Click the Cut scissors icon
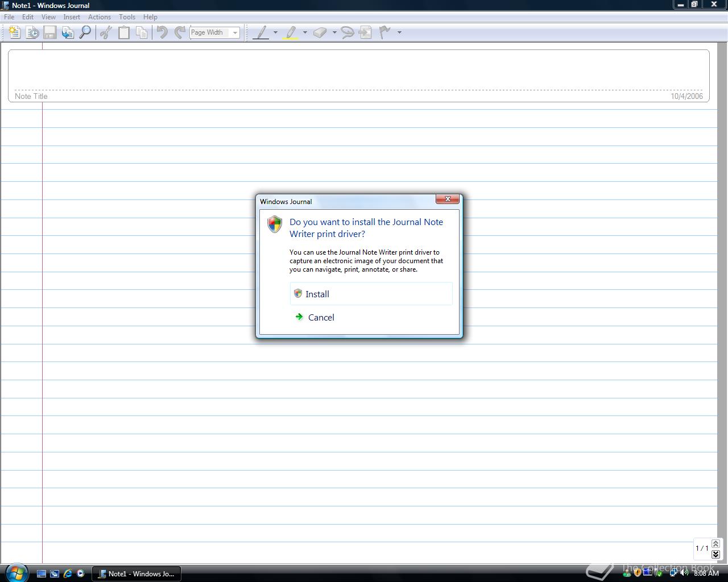Image resolution: width=728 pixels, height=582 pixels. point(106,32)
